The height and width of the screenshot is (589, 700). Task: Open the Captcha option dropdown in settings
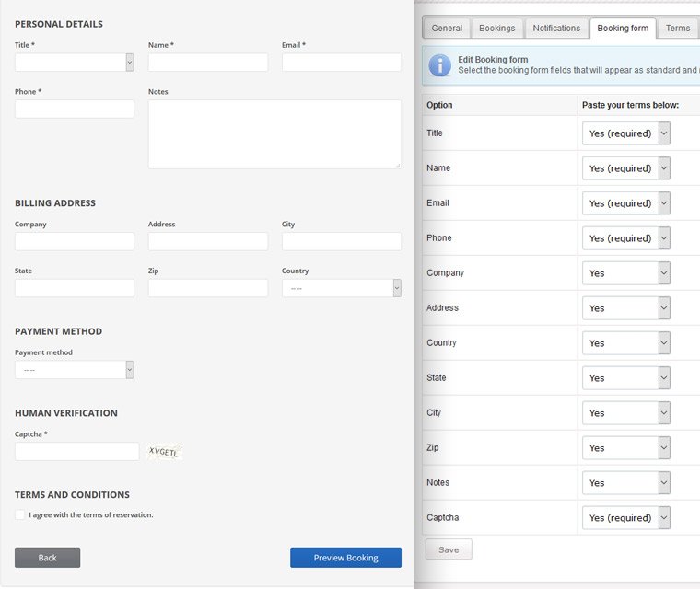tap(626, 517)
